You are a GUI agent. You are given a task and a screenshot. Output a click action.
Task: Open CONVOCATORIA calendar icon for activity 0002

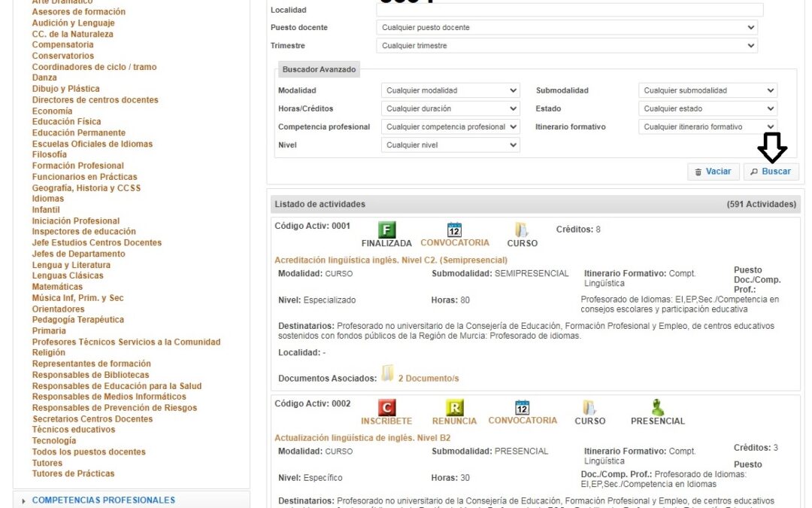coord(522,407)
